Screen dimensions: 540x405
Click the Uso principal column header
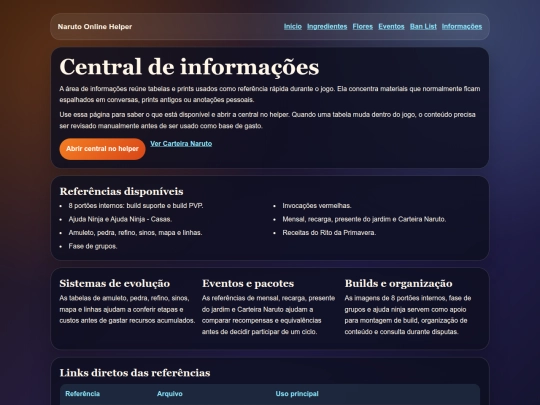click(x=297, y=394)
